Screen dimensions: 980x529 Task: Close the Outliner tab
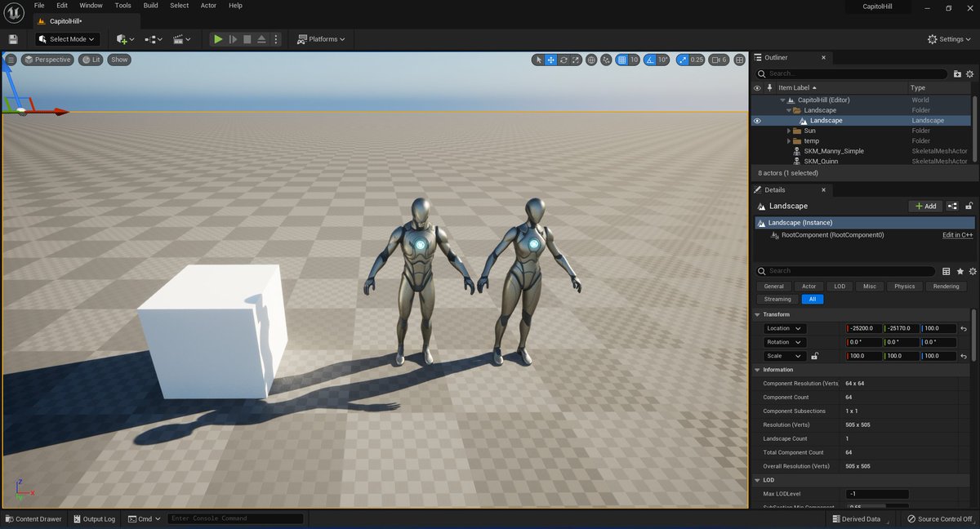(x=823, y=58)
